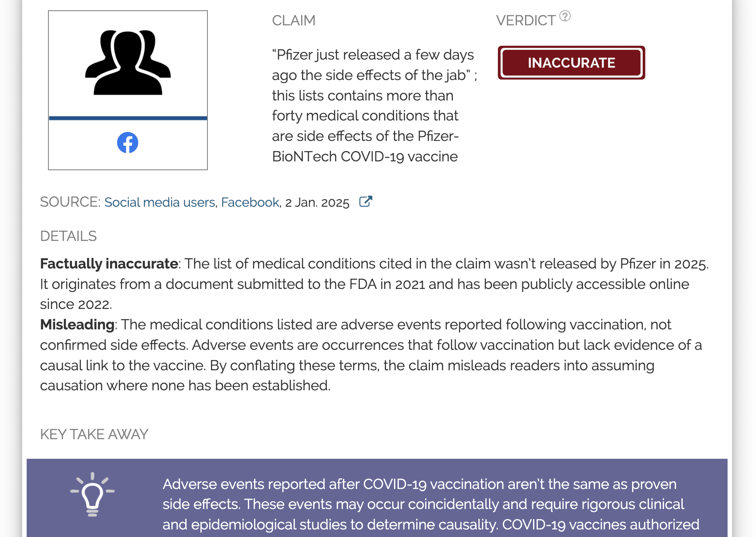Click the bolded "Factually inaccurate" text

coord(108,263)
